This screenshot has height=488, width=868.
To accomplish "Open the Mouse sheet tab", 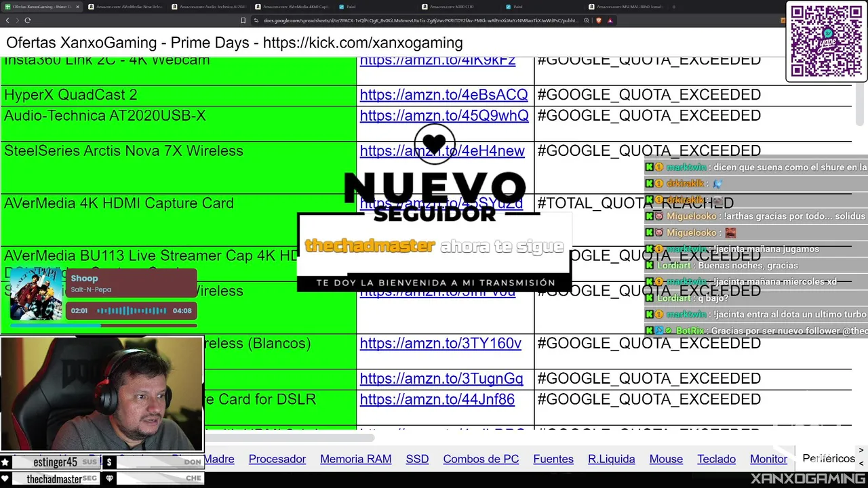I will coord(666,459).
